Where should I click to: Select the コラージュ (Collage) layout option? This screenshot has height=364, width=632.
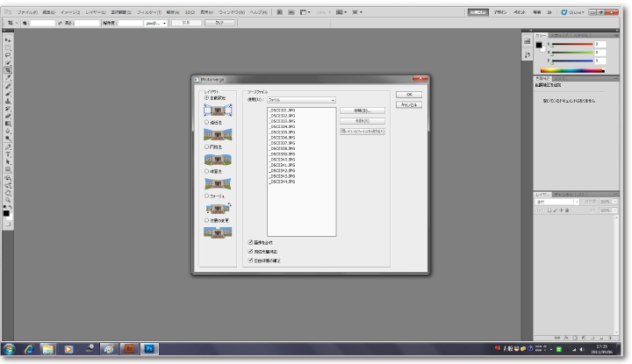pos(206,196)
